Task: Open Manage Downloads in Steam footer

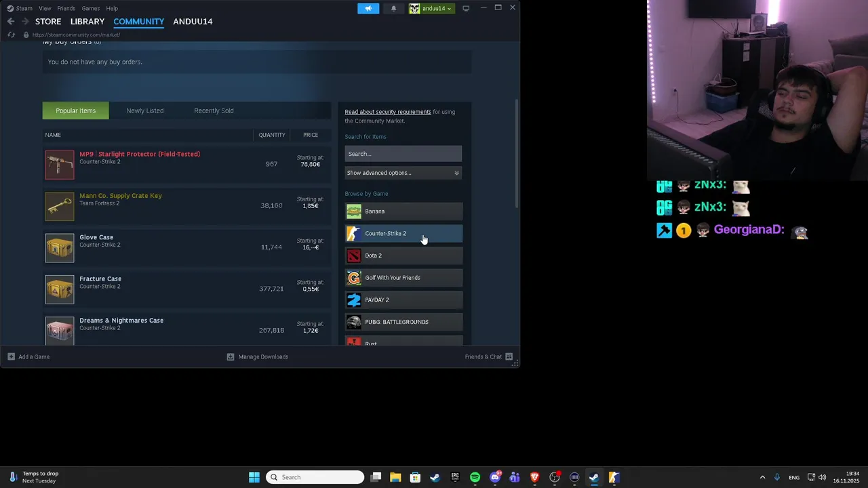Action: pos(257,357)
